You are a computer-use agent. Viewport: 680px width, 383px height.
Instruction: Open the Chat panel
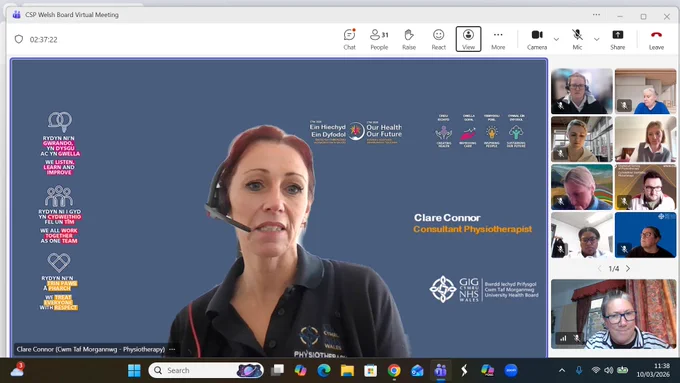350,39
